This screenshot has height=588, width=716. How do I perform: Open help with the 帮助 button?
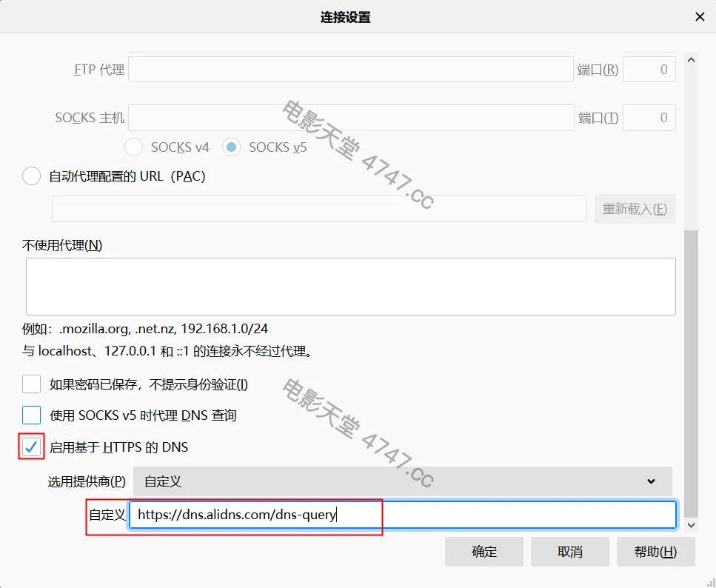(x=655, y=552)
